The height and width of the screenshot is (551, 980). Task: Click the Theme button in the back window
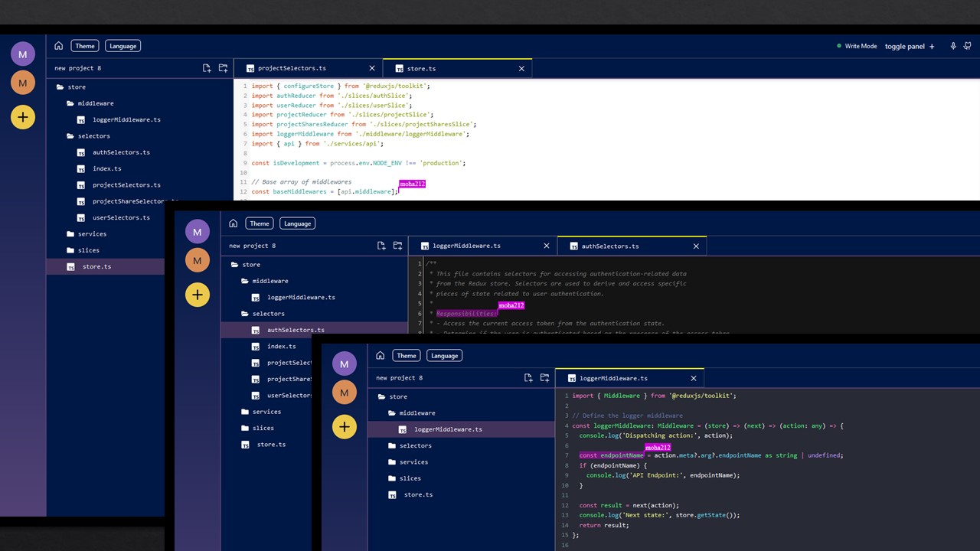(85, 46)
